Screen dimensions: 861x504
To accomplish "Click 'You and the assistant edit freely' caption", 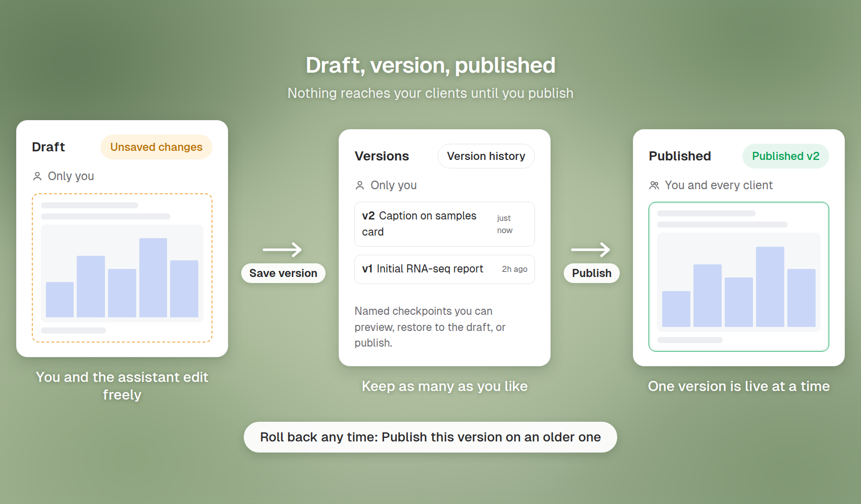I will pyautogui.click(x=122, y=386).
